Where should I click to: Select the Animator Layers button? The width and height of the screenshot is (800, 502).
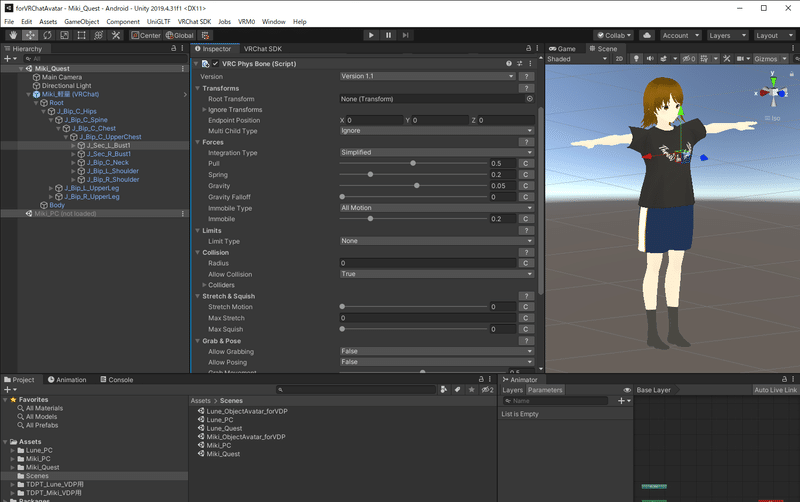click(x=512, y=390)
